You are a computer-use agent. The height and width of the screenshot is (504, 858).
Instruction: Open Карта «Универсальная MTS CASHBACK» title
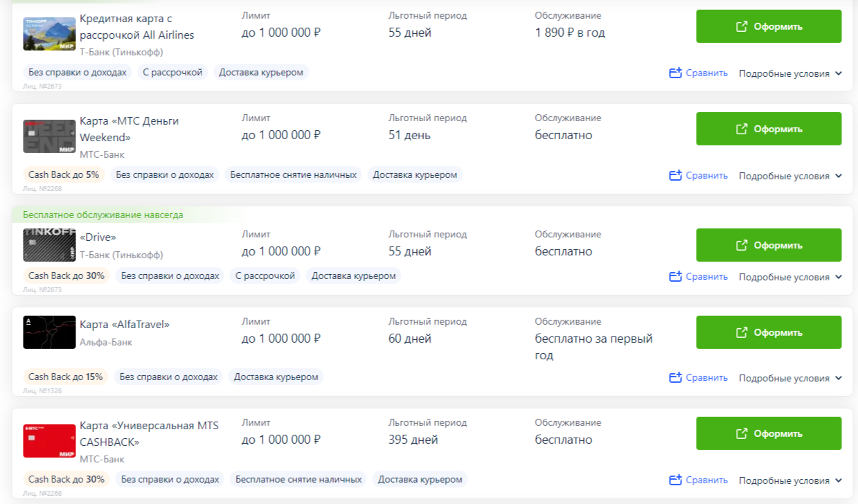[149, 433]
